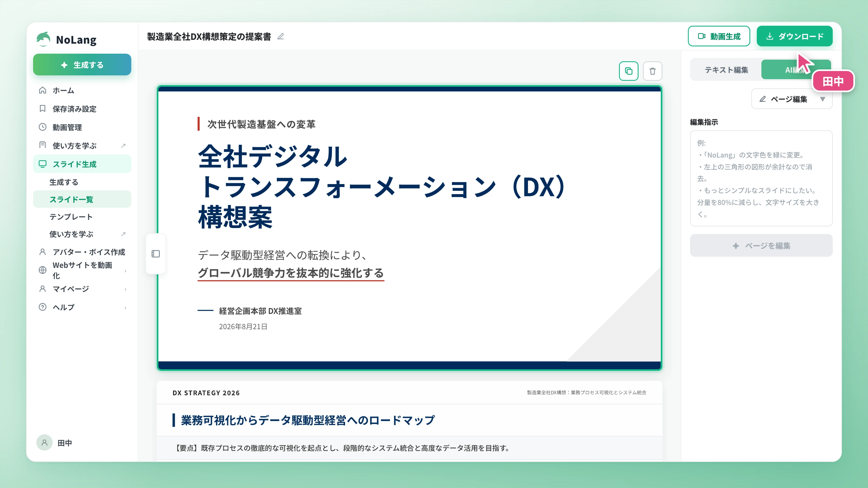Expand the Webサイトを動画化 chevron

click(125, 271)
